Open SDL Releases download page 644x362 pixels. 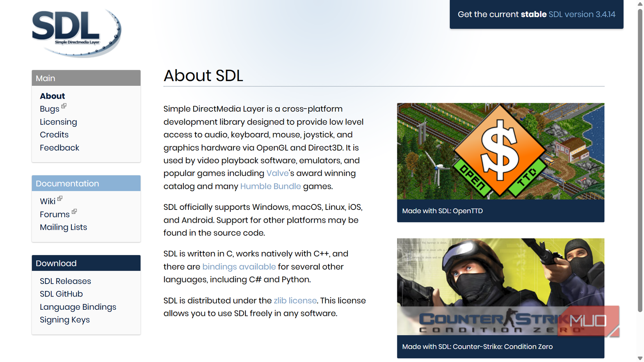65,281
